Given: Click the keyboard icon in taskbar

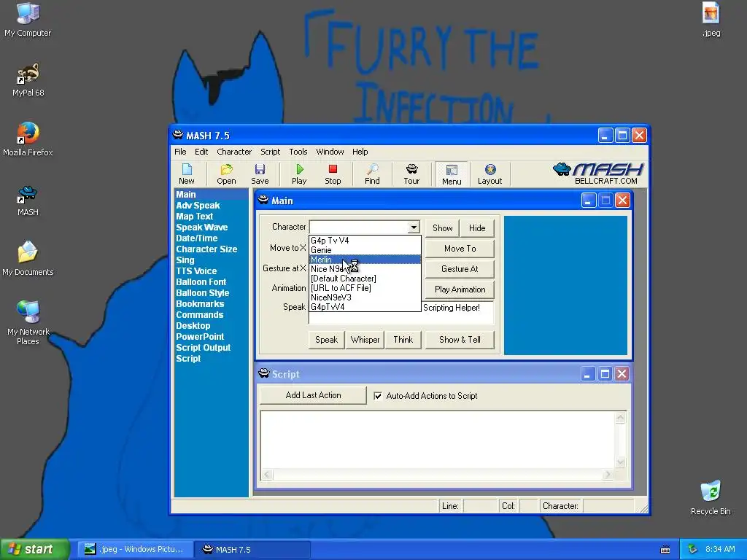Looking at the screenshot, I should click(x=665, y=550).
